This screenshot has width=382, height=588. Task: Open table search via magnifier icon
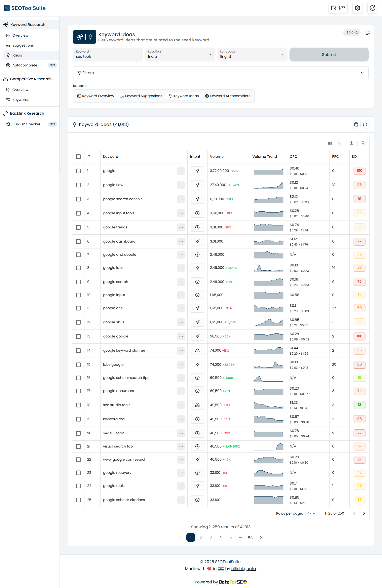pos(363,143)
